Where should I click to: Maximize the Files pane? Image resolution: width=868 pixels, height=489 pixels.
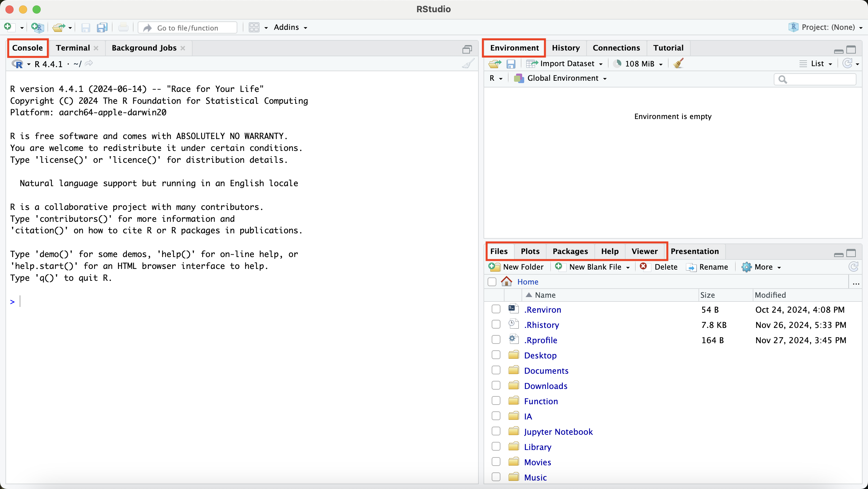click(x=851, y=253)
